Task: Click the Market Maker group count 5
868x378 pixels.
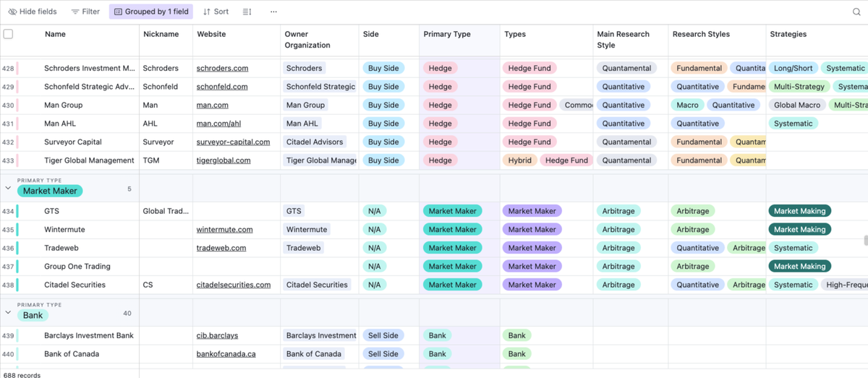Action: pyautogui.click(x=129, y=189)
